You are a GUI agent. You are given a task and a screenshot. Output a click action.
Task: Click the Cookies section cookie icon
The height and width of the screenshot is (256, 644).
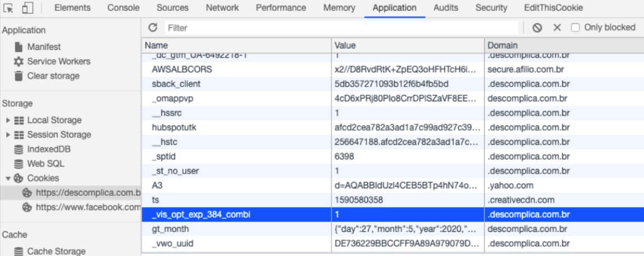click(19, 178)
